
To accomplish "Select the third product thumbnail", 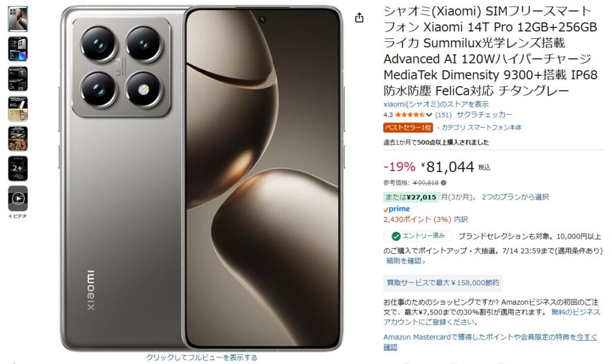I will click(x=18, y=79).
